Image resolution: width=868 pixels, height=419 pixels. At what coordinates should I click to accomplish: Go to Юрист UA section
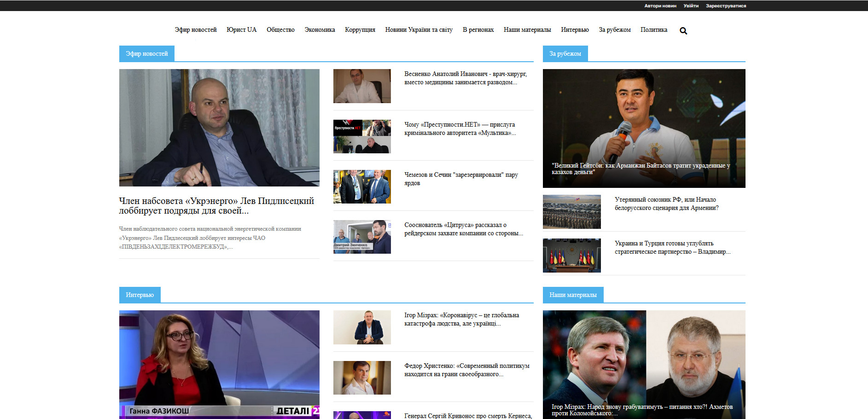coord(241,30)
